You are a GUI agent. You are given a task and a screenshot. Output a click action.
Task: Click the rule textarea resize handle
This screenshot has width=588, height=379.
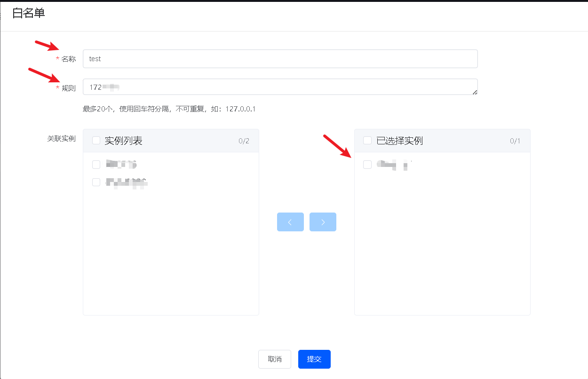click(475, 93)
